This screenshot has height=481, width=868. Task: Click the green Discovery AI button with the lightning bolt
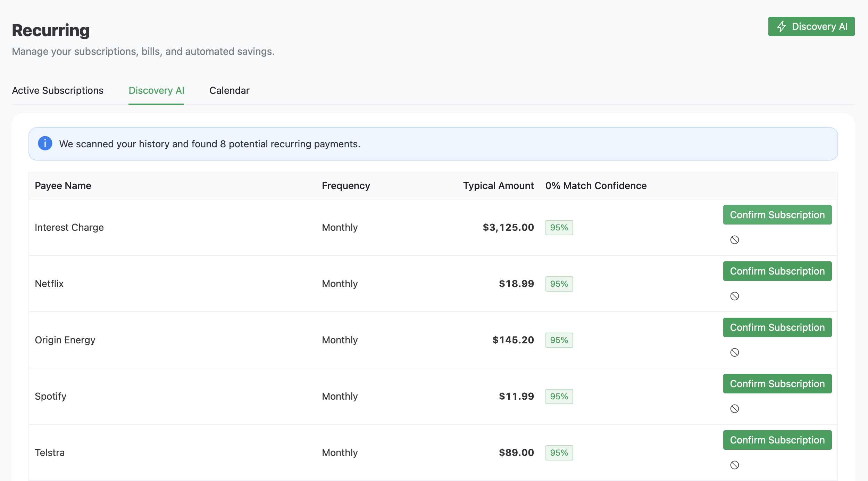pyautogui.click(x=811, y=26)
